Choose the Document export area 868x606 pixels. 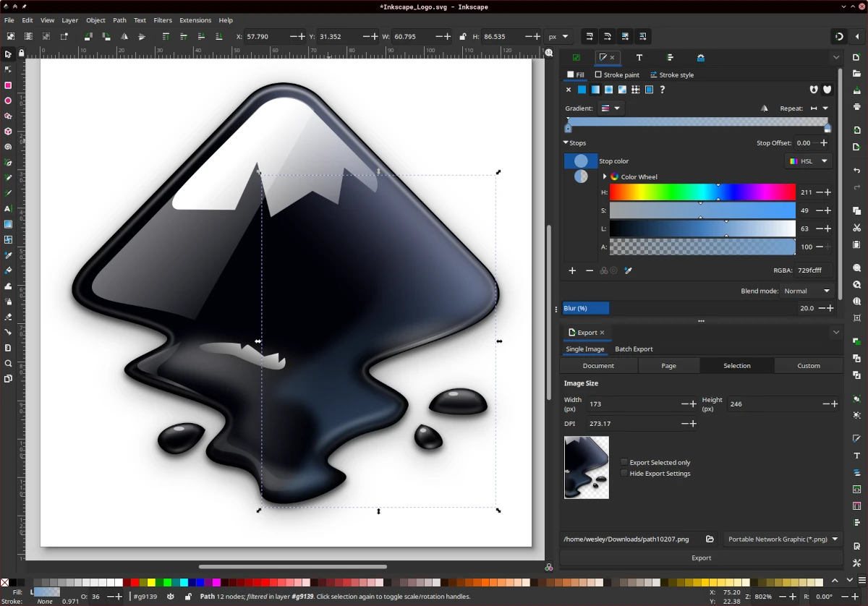[598, 365]
